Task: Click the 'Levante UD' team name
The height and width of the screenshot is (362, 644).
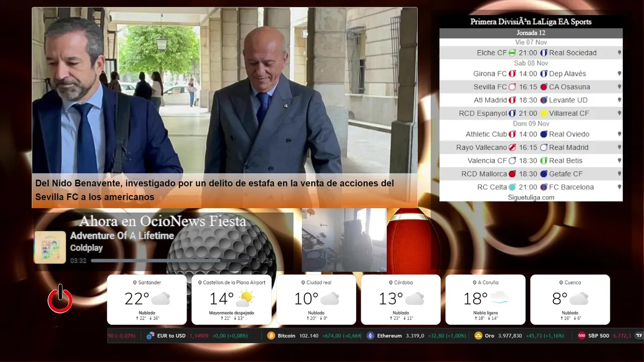Action: [568, 100]
